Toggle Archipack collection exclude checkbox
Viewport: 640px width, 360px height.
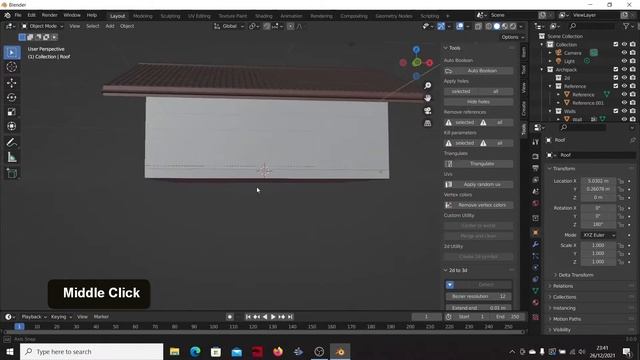coord(616,69)
